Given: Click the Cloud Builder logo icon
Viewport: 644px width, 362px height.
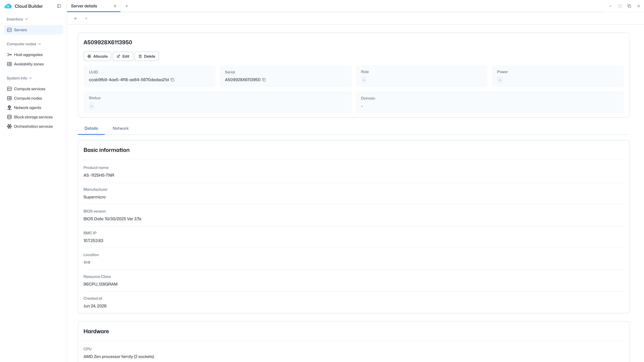Looking at the screenshot, I should pos(8,6).
